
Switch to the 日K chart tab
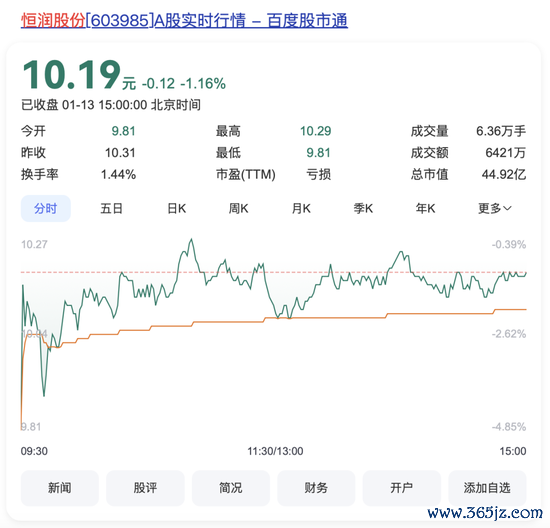point(176,208)
